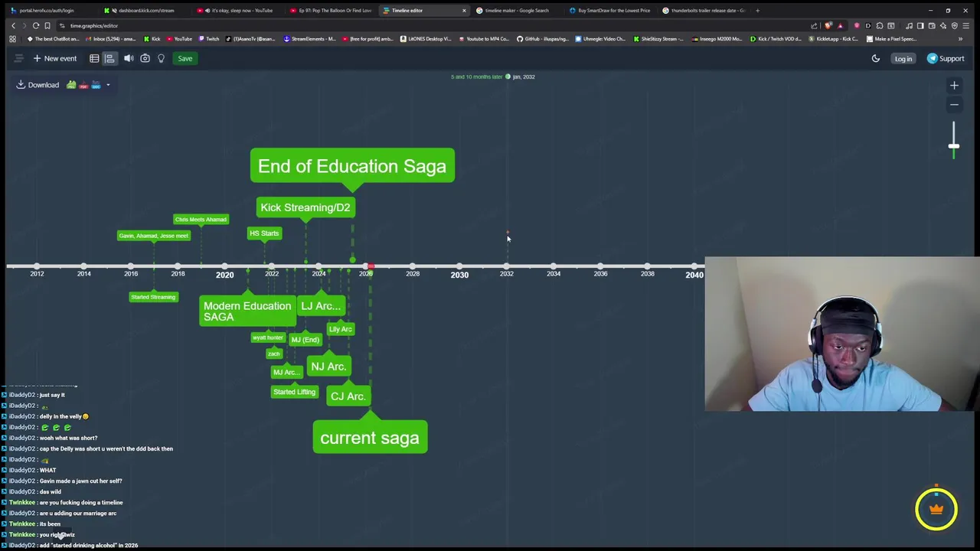Export as DOC file icon
Viewport: 980px width, 551px height.
click(x=96, y=85)
